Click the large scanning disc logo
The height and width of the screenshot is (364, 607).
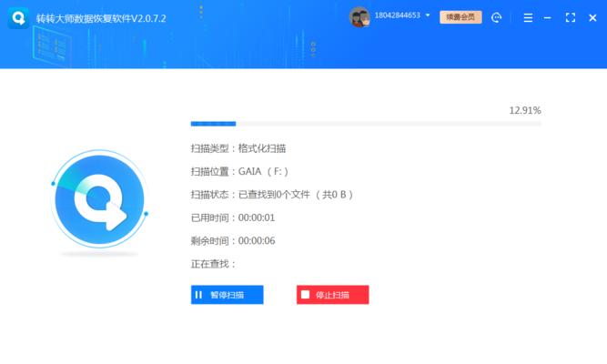[x=99, y=199]
